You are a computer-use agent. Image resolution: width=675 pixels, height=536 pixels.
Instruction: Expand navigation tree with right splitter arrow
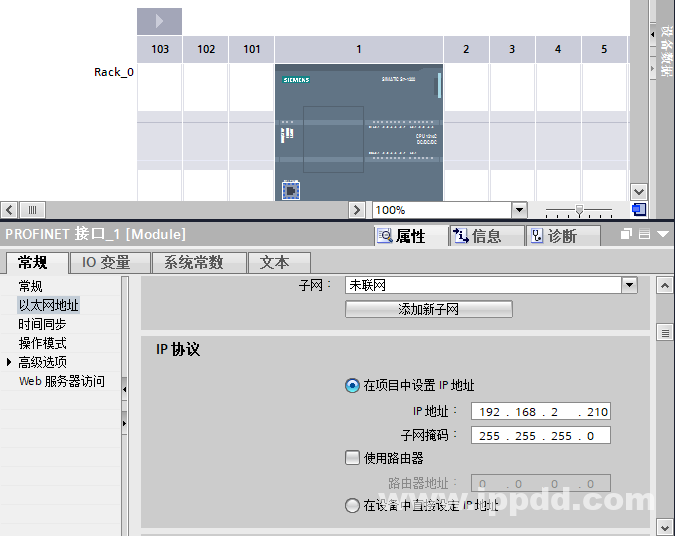pos(124,423)
